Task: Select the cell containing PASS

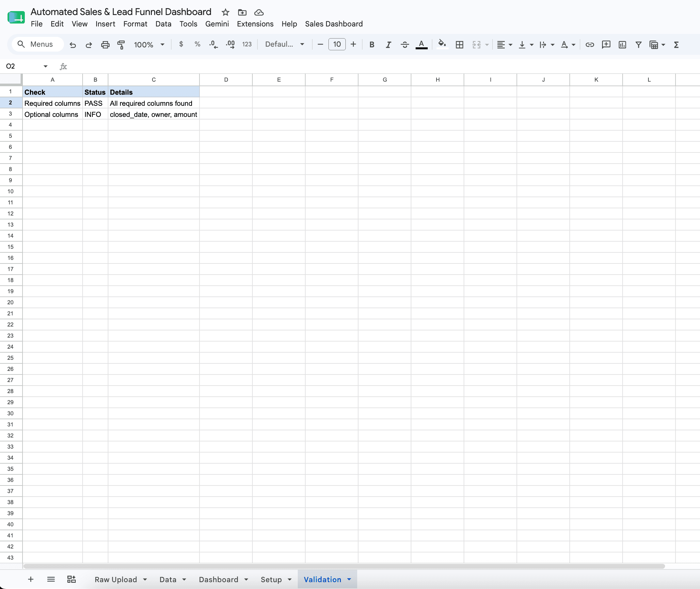Action: (x=95, y=103)
